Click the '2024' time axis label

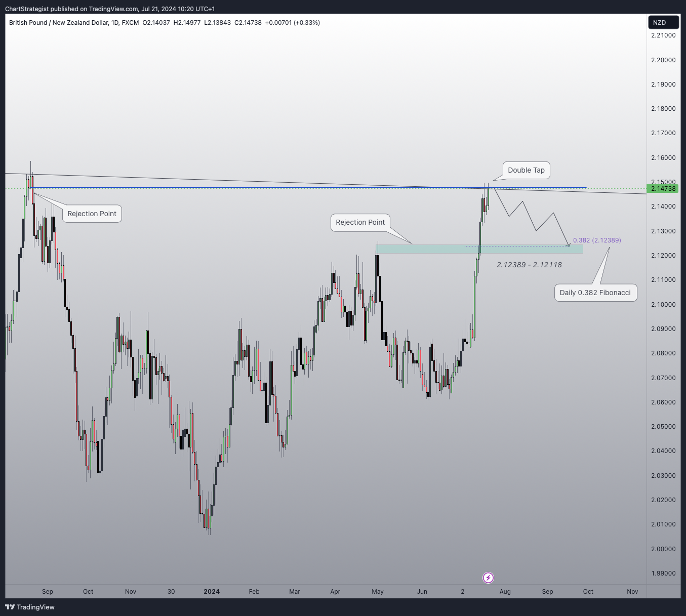pos(212,592)
